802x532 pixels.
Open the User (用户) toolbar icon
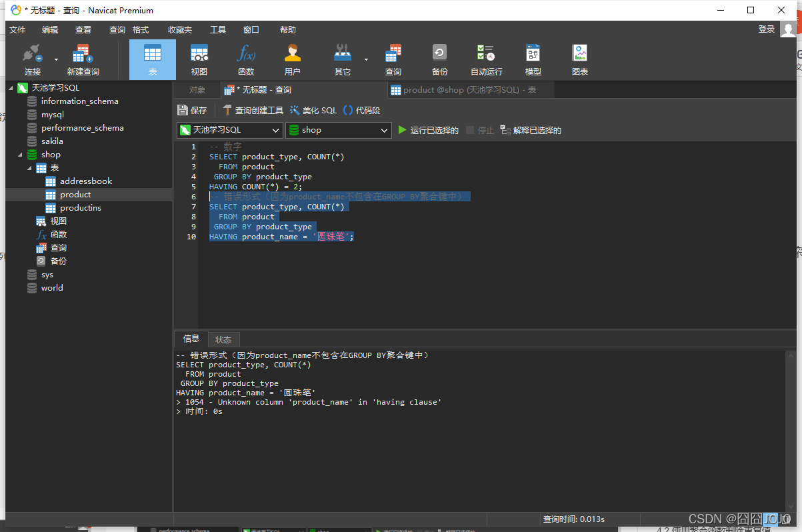(292, 59)
